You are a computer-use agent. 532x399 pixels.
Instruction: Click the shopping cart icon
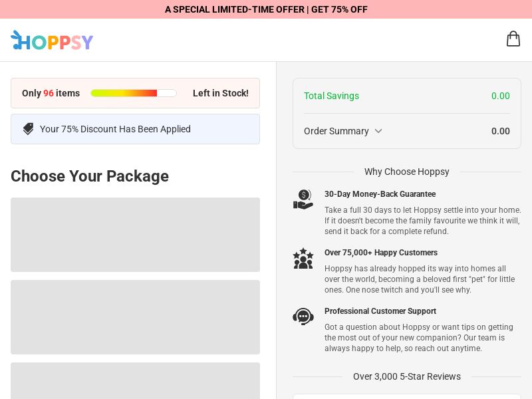click(x=513, y=39)
